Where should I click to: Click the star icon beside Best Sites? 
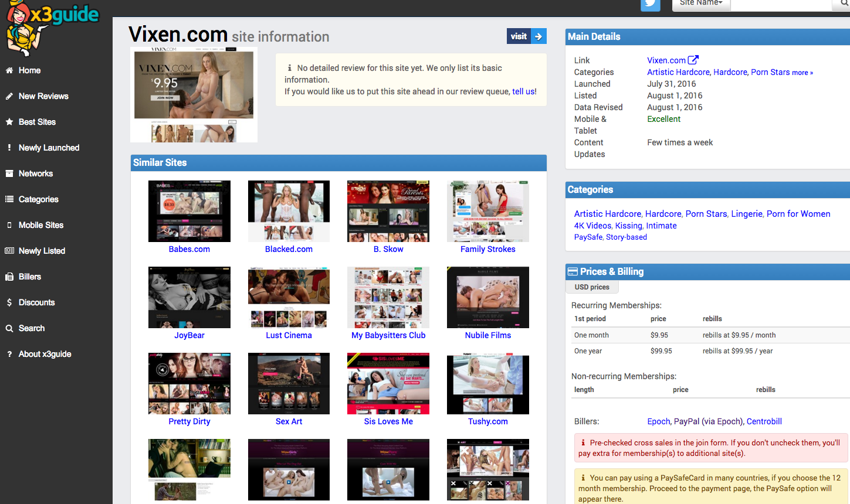[9, 122]
